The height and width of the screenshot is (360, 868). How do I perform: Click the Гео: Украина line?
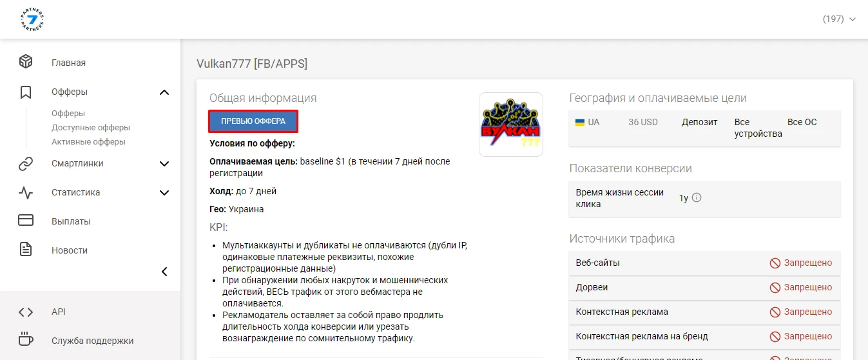(236, 209)
